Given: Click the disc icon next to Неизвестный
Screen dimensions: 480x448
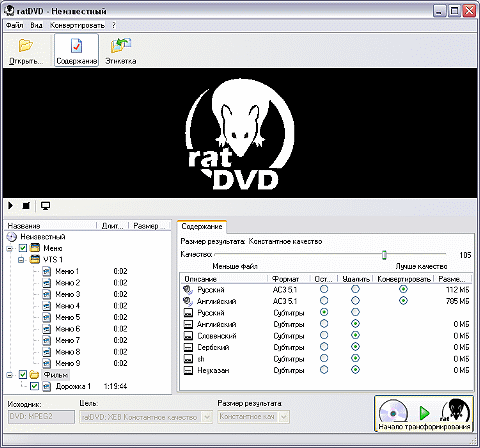Looking at the screenshot, I should [12, 237].
